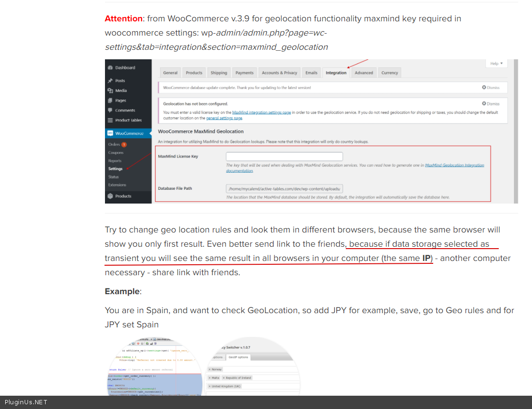Click the Product Tables list icon
This screenshot has width=532, height=409.
click(x=110, y=120)
